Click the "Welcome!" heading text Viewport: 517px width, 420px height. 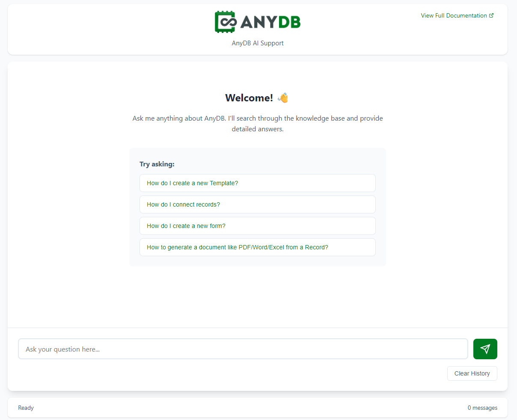(x=249, y=98)
